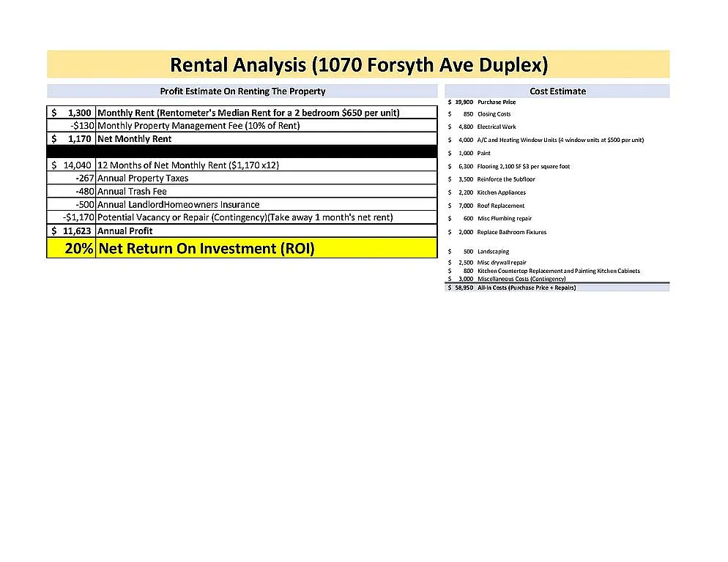Screen dimensions: 728x562
Task: Select the Net Return On Investment label
Action: coord(207,249)
